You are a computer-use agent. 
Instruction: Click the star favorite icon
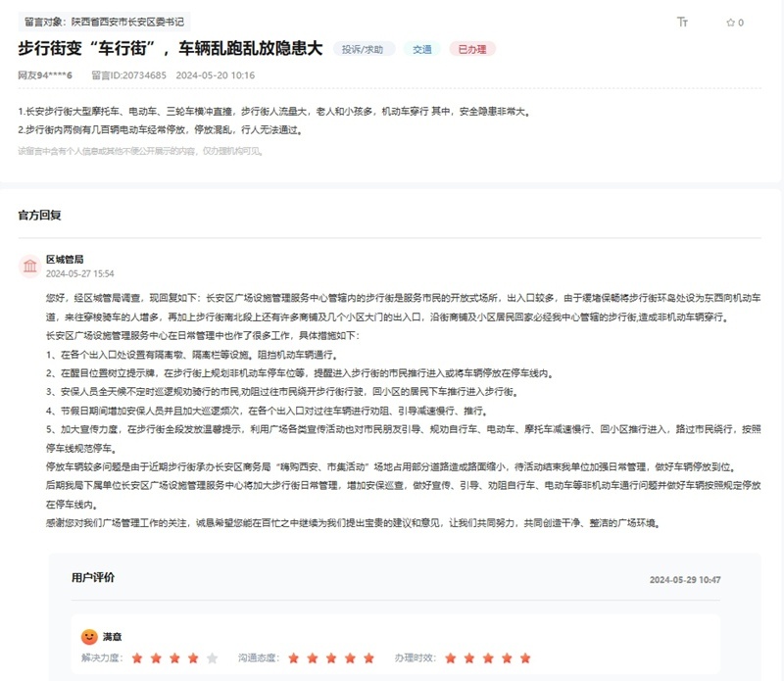[730, 23]
